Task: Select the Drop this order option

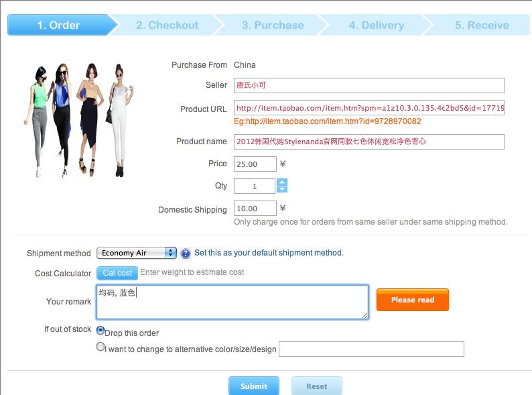Action: click(x=101, y=330)
